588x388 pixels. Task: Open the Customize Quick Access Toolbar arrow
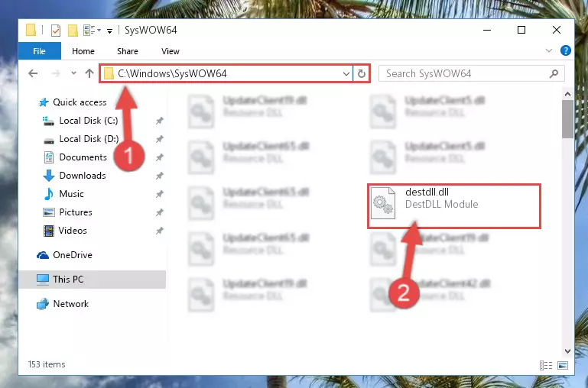tap(109, 31)
